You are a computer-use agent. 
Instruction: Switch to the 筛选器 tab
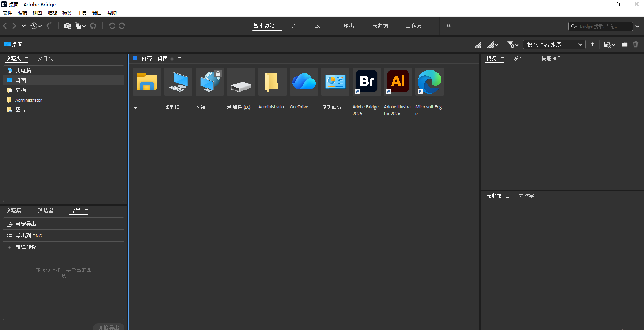[46, 211]
